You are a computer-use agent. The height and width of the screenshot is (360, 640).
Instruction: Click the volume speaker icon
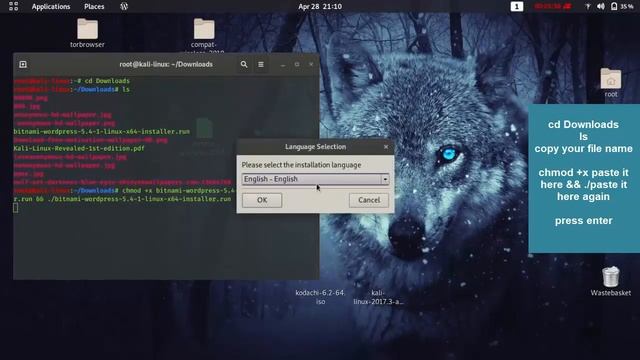(600, 7)
